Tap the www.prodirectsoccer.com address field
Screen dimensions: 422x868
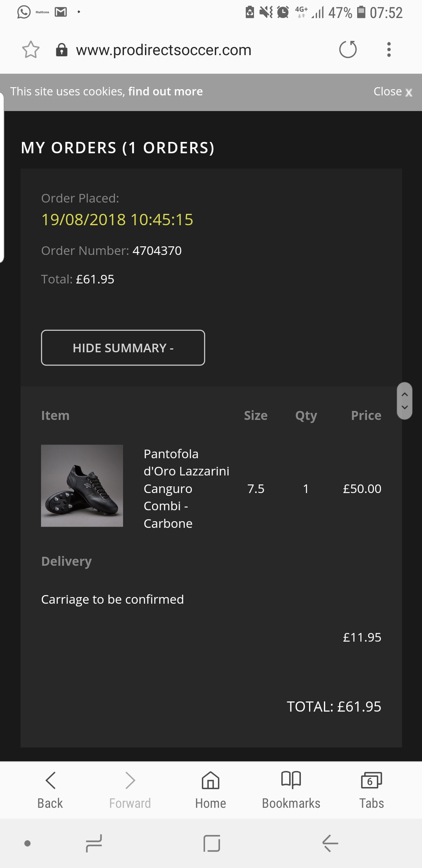pos(164,50)
